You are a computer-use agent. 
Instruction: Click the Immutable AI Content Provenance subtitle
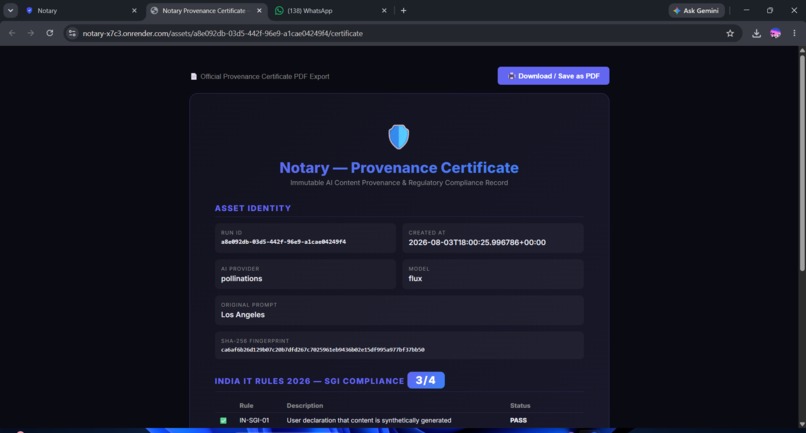[x=399, y=183]
